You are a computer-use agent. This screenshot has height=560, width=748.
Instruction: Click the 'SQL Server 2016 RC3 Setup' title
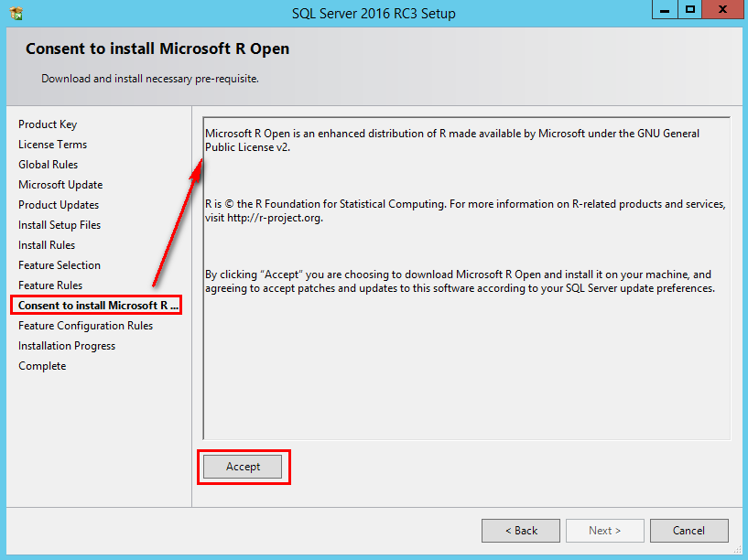click(374, 14)
